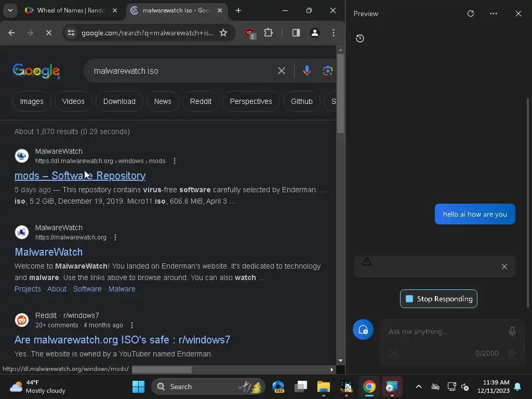The height and width of the screenshot is (399, 532).
Task: Open File Explorer from taskbar
Action: pyautogui.click(x=323, y=387)
